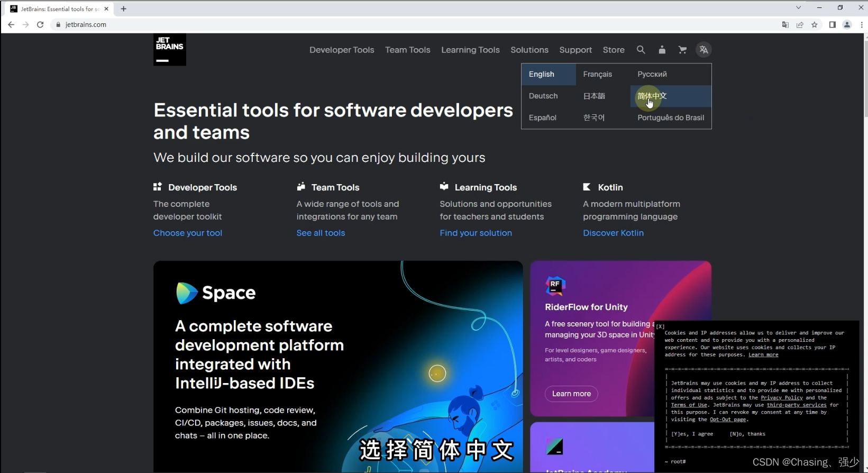Follow the Discover Kotlin link
The width and height of the screenshot is (868, 473).
pos(613,233)
